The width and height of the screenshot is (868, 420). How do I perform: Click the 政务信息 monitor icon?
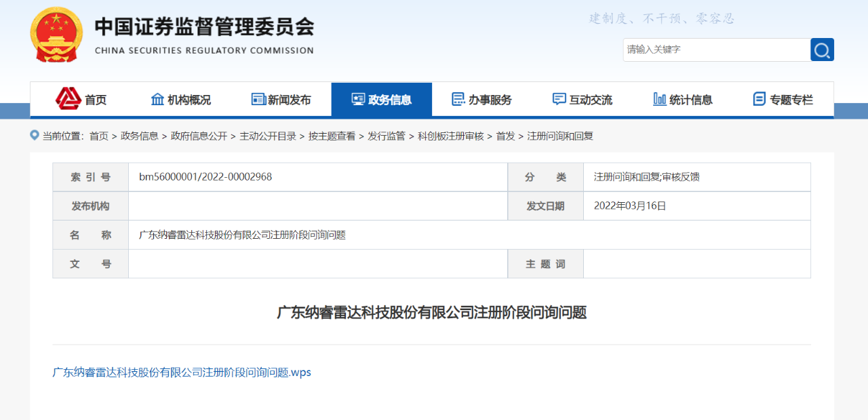click(x=358, y=99)
